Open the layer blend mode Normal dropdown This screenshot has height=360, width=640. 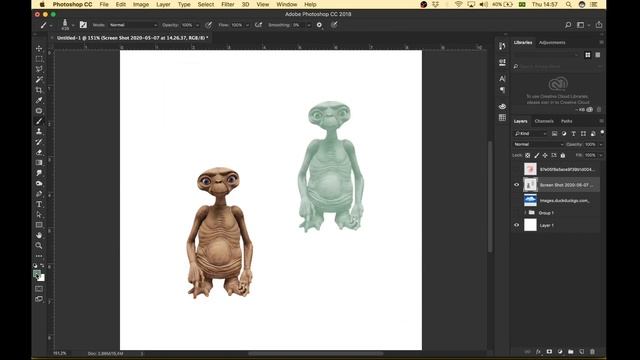click(538, 144)
